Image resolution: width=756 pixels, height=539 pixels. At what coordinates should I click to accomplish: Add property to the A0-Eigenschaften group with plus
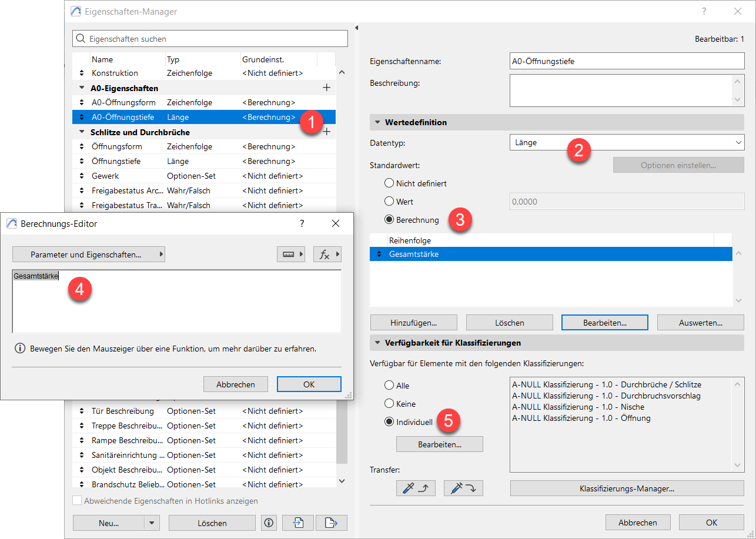coord(327,88)
